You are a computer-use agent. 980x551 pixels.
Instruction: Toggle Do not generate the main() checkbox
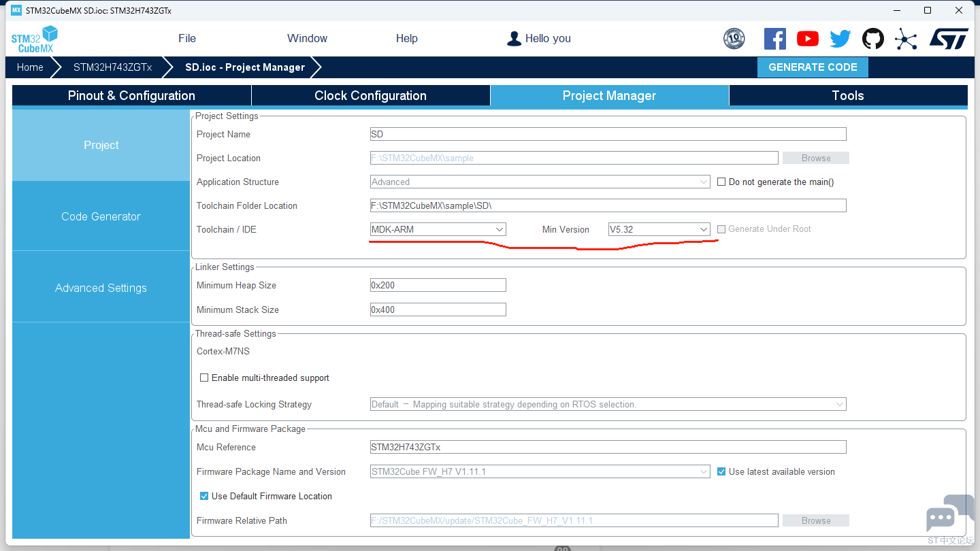coord(722,182)
